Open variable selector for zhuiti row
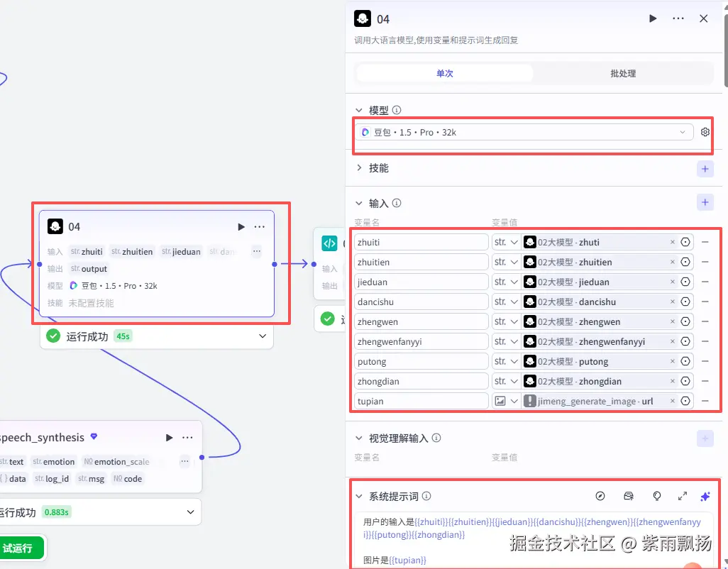Screen dimensions: 728x569 click(x=685, y=242)
